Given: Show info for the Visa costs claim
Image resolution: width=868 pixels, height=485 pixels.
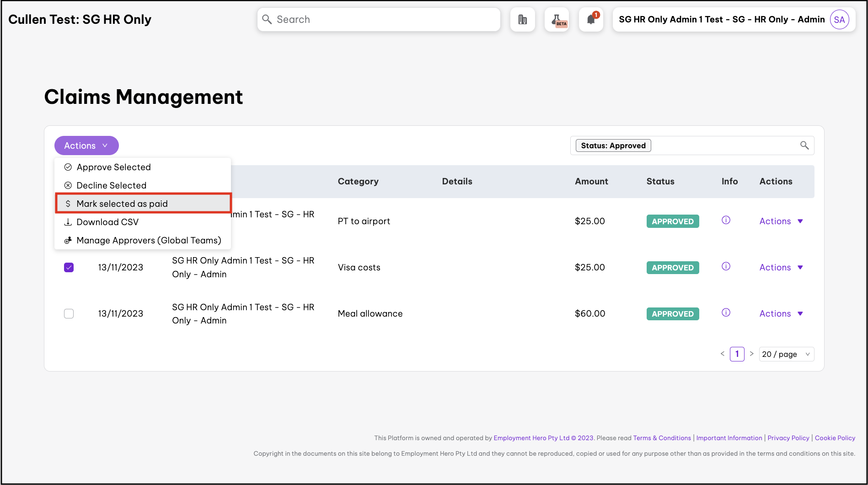Looking at the screenshot, I should coord(726,267).
